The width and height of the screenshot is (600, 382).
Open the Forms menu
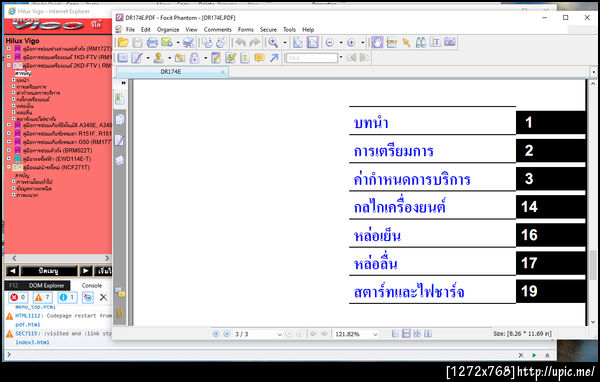tap(245, 29)
